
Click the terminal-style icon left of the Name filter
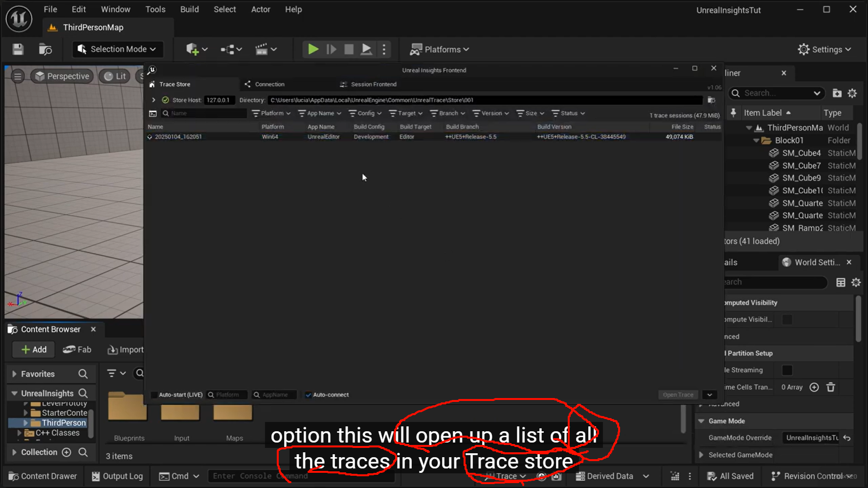coord(153,113)
